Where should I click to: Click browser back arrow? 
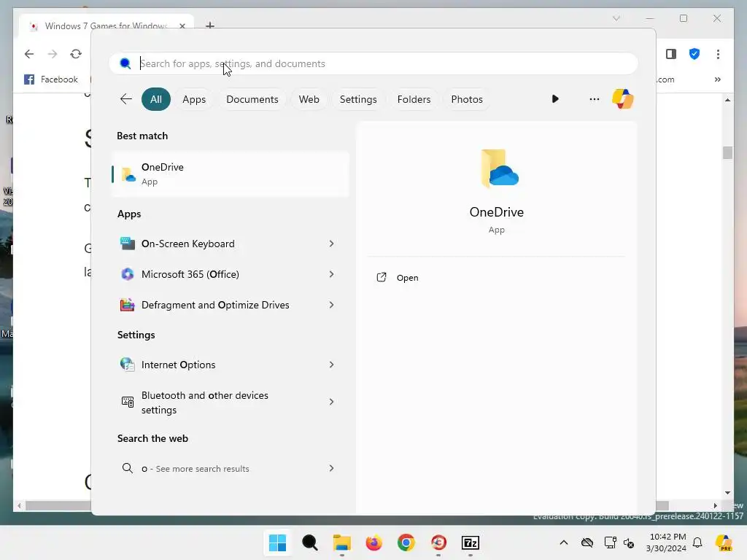pos(29,54)
